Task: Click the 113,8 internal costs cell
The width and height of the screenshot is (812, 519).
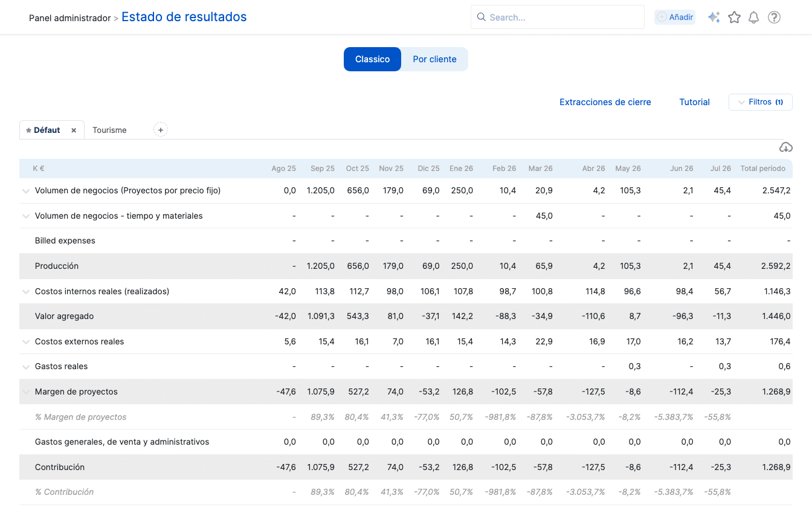Action: (x=325, y=291)
